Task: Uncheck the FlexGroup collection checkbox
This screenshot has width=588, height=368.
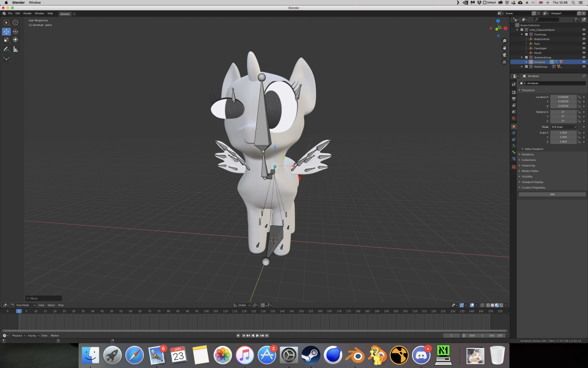Action: (526, 34)
